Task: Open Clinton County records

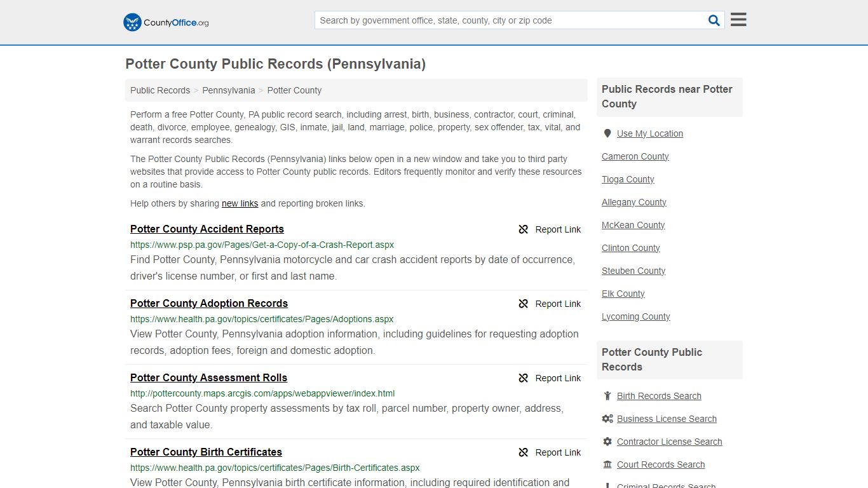Action: (x=631, y=248)
